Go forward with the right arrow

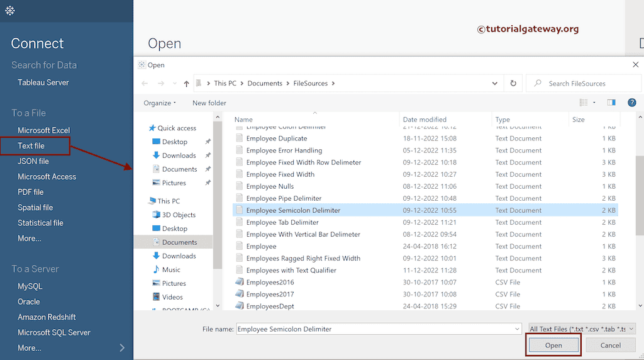click(161, 84)
